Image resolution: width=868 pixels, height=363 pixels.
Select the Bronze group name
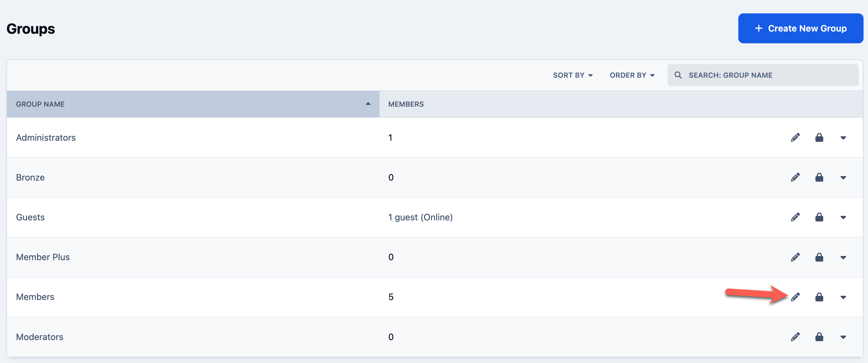(x=30, y=177)
